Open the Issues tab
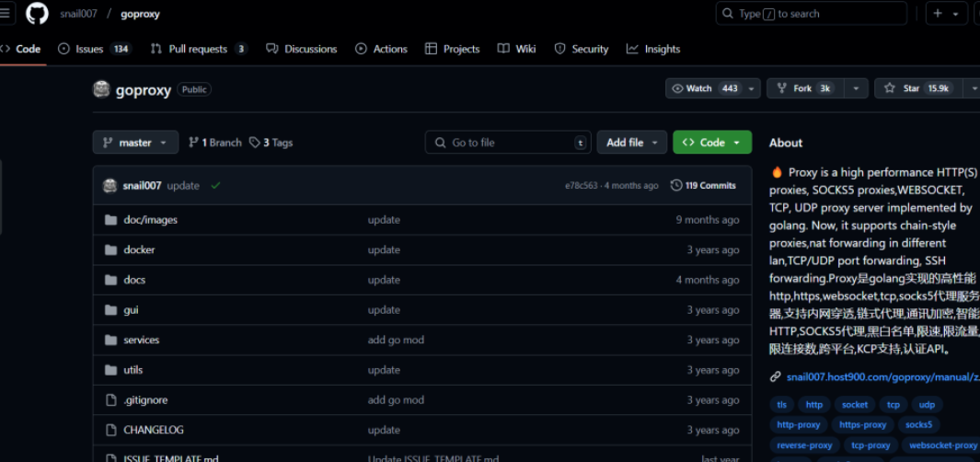The width and height of the screenshot is (980, 462). [x=95, y=49]
